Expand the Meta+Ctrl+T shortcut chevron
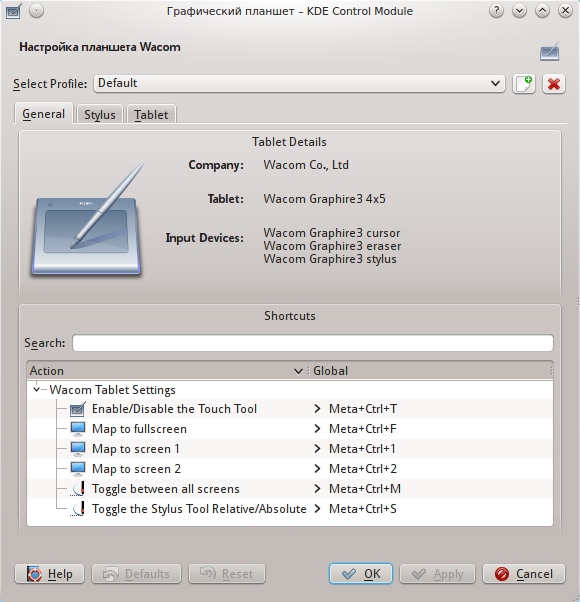The height and width of the screenshot is (602, 580). (317, 409)
